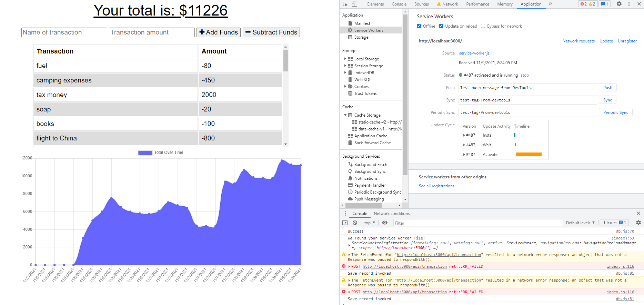Screen dimensions: 644x305
Task: Focus the Name of transaction field
Action: pos(64,32)
